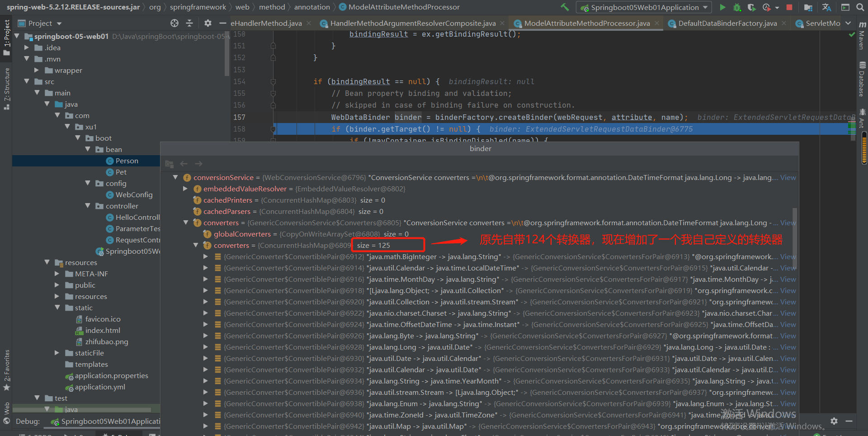Image resolution: width=868 pixels, height=436 pixels.
Task: Open the Web tool window on the left
Action: pos(6,413)
